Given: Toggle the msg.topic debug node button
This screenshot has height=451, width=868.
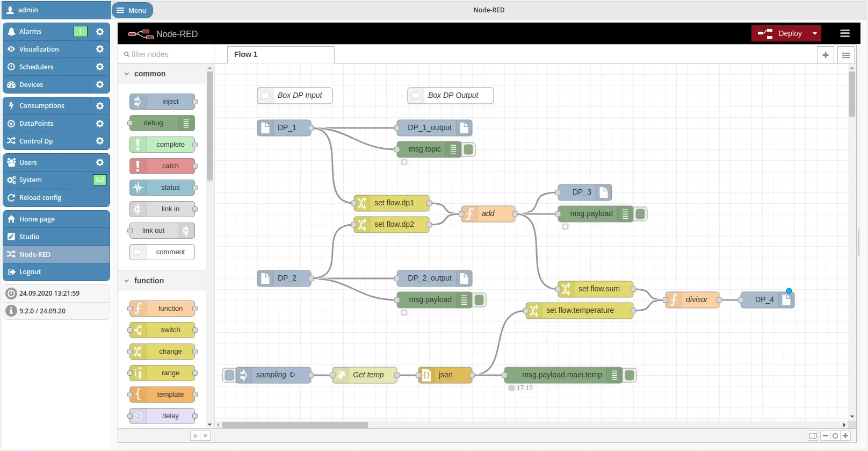Looking at the screenshot, I should point(468,149).
